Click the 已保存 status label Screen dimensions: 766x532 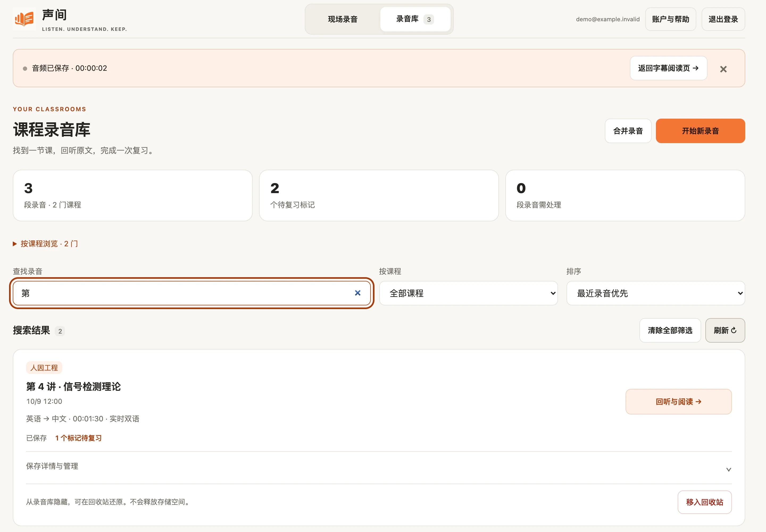tap(36, 438)
